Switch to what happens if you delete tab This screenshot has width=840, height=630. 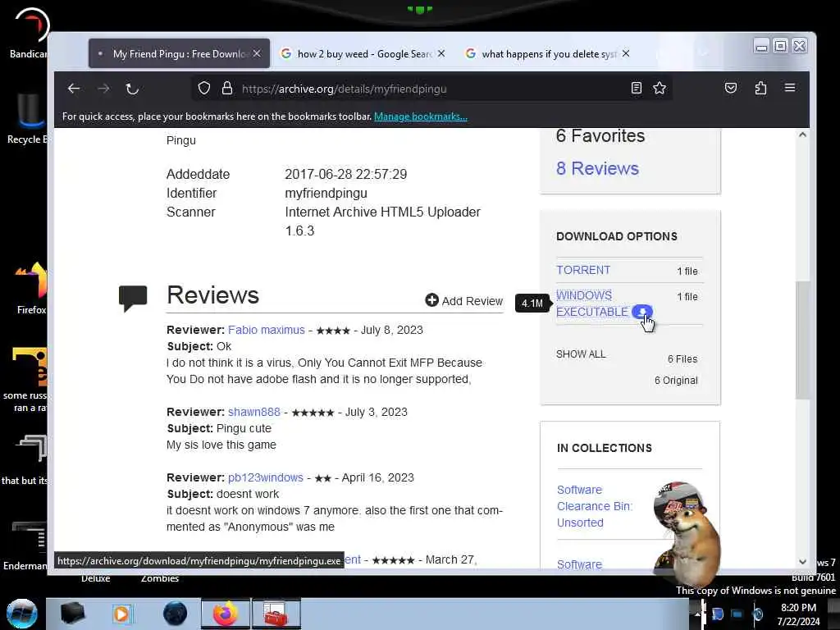click(x=549, y=53)
